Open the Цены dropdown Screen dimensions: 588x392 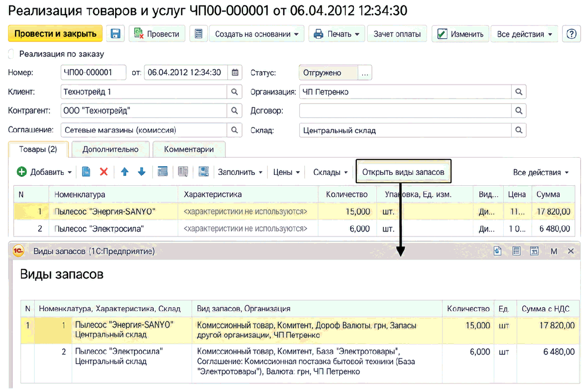coord(286,172)
